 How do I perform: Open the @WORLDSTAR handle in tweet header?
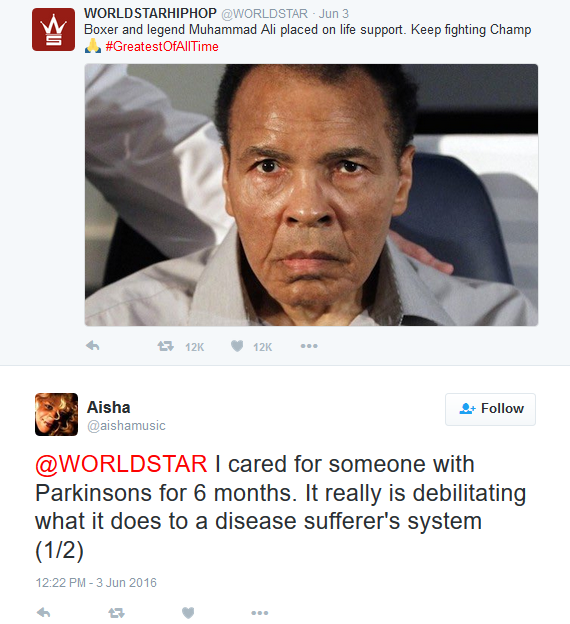[x=264, y=14]
